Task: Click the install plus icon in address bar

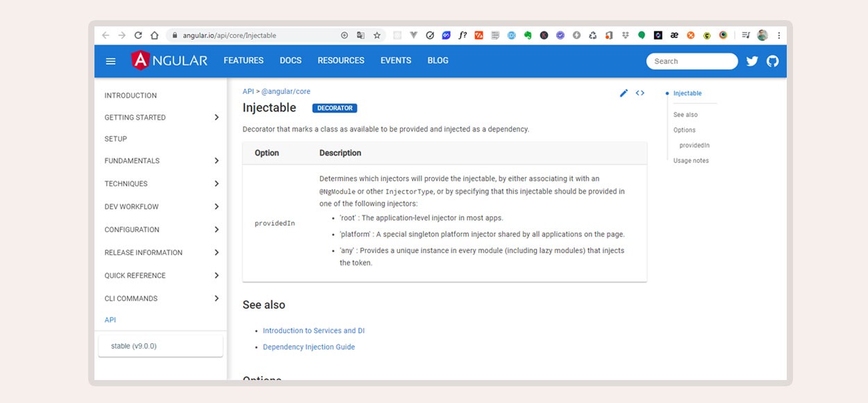Action: point(344,35)
